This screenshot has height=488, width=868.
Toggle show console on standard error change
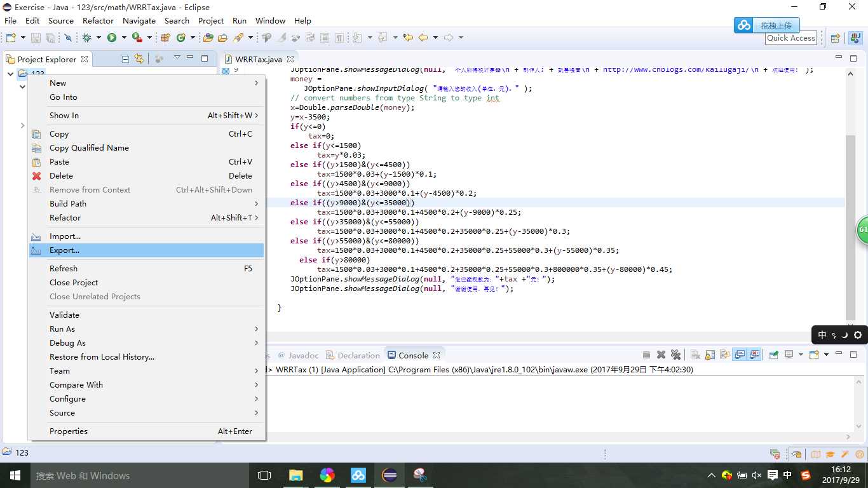[754, 355]
